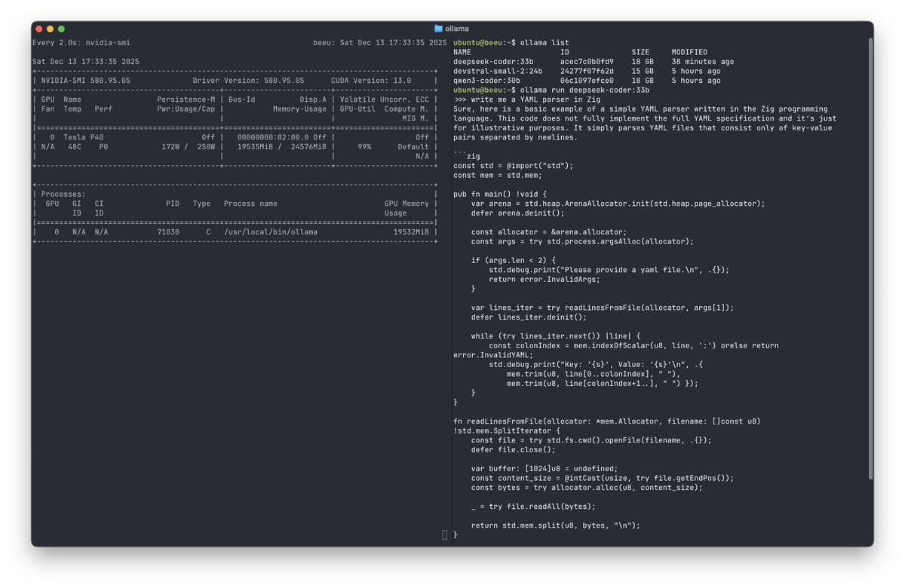
Task: Click the 'ollama' window title text
Action: [457, 29]
